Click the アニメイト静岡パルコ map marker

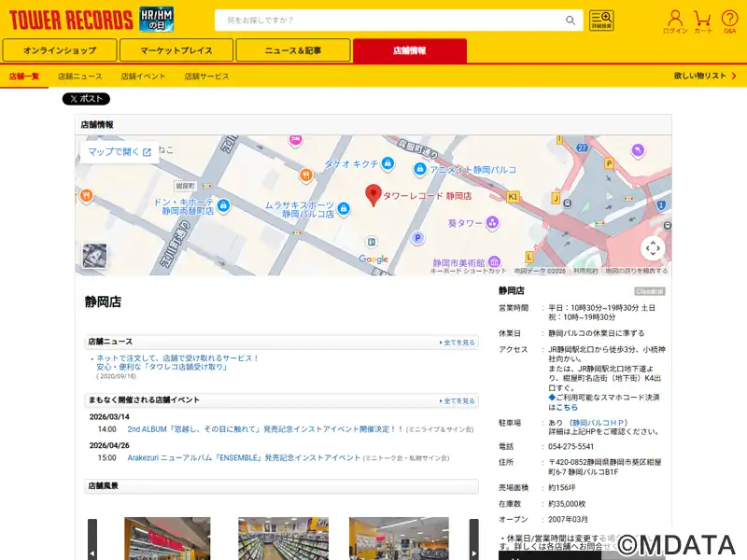(x=419, y=169)
